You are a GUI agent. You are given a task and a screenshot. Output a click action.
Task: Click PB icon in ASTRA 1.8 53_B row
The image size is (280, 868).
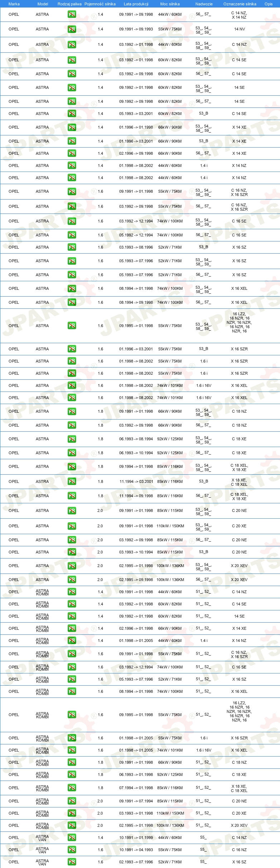point(72,481)
